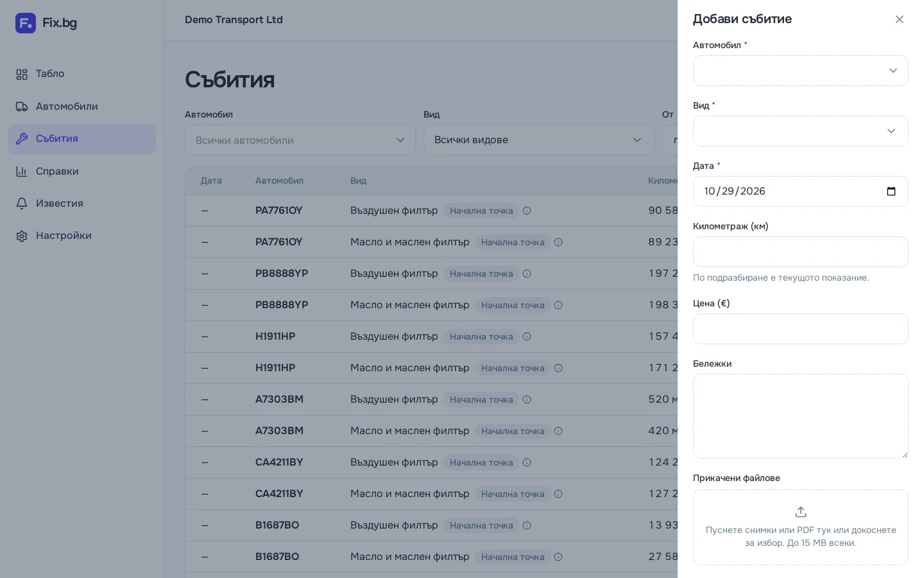Screen dimensions: 924x578
Task: Go to Автомобили in the sidebar
Action: [81, 107]
